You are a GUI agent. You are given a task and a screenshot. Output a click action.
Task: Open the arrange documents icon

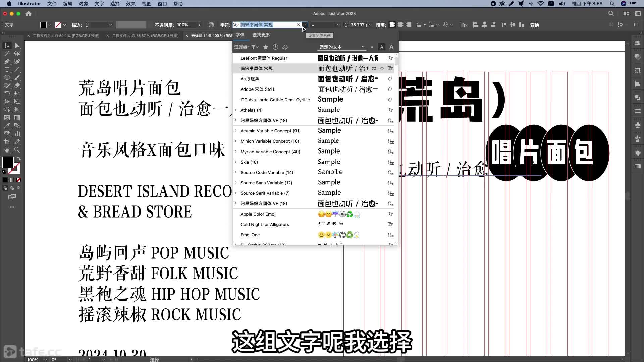pos(626,14)
